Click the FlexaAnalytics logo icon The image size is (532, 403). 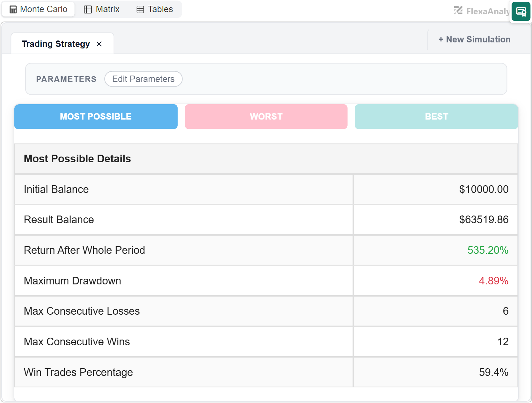coord(458,11)
